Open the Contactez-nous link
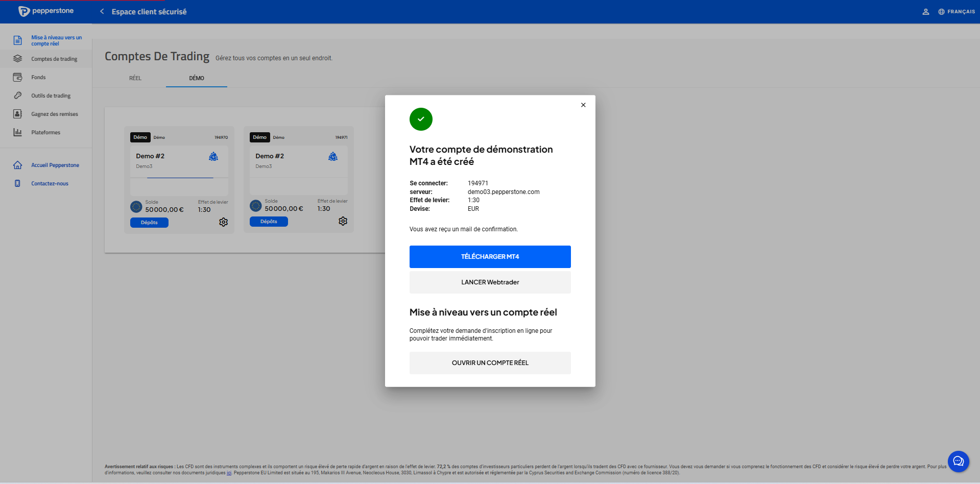The width and height of the screenshot is (980, 484). coord(50,183)
